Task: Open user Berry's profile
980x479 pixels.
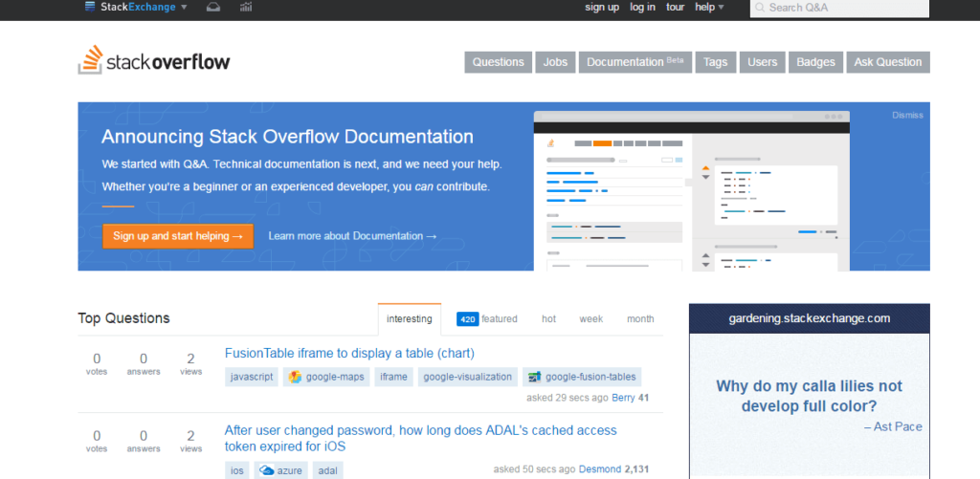Action: coord(623,398)
